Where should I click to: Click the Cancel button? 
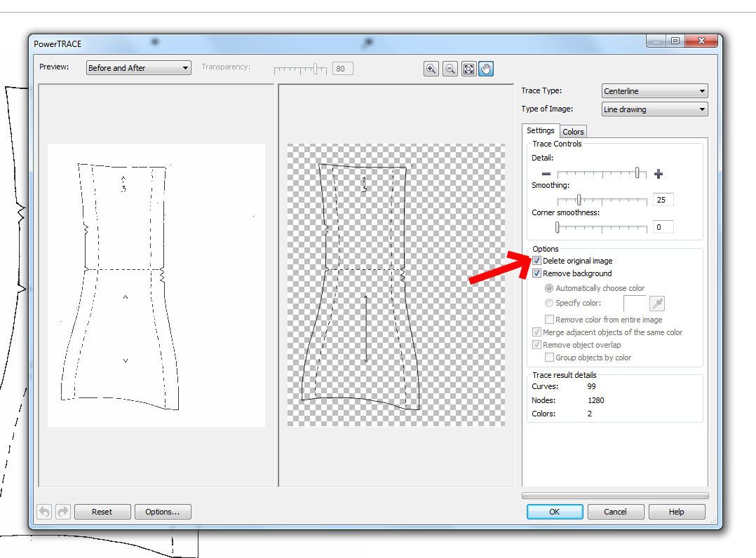(615, 511)
